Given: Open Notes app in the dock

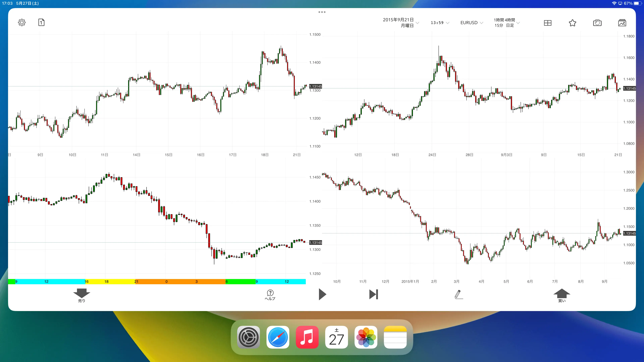Looking at the screenshot, I should (x=395, y=337).
